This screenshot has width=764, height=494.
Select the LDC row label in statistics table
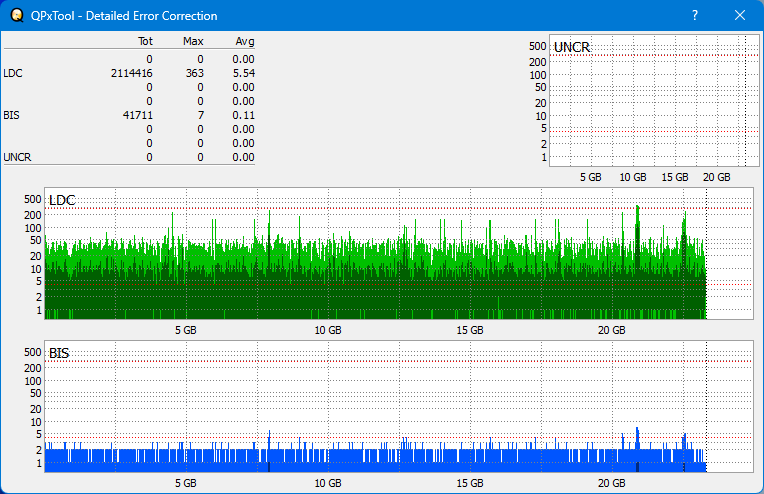tap(13, 73)
